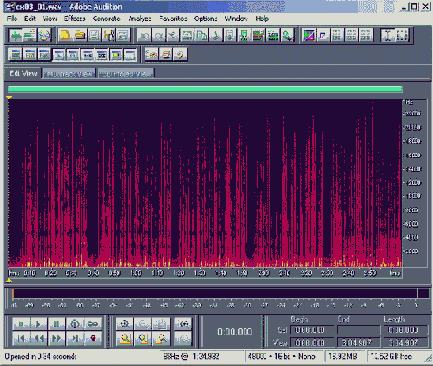This screenshot has height=366, width=433.
Task: Click the Zoom Out Vertically icon
Action: coord(183,338)
